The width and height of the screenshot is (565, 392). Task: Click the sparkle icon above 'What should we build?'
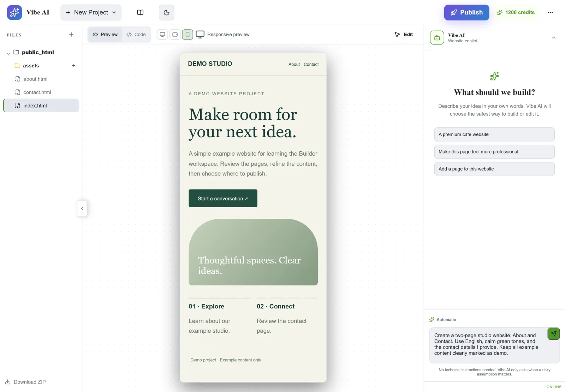pos(494,76)
